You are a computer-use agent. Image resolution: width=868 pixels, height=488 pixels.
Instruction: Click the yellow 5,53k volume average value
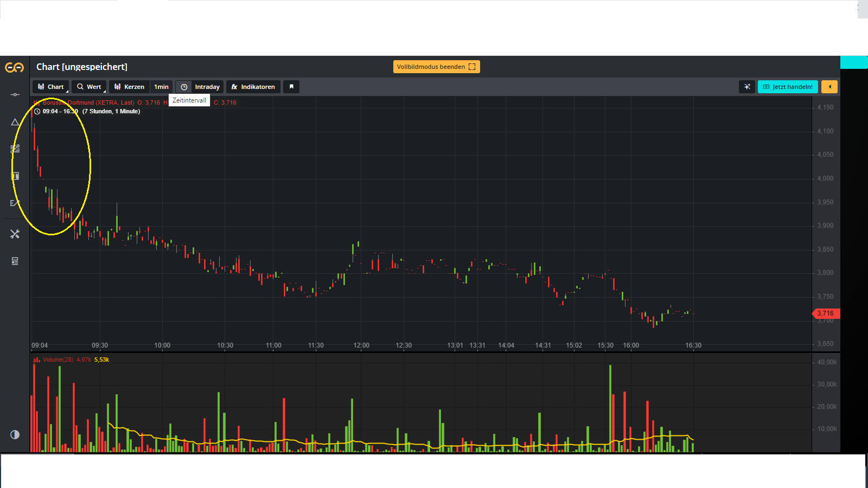(102, 359)
